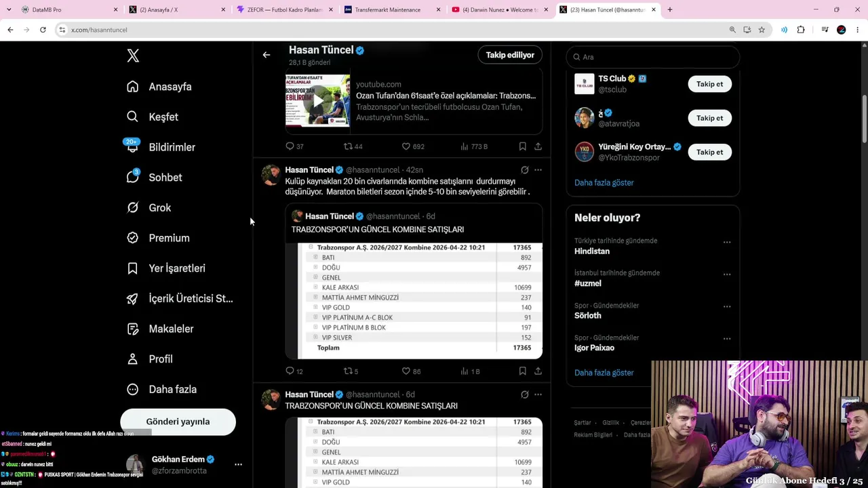
Task: Bookmark the 42sn kombine post
Action: click(522, 371)
